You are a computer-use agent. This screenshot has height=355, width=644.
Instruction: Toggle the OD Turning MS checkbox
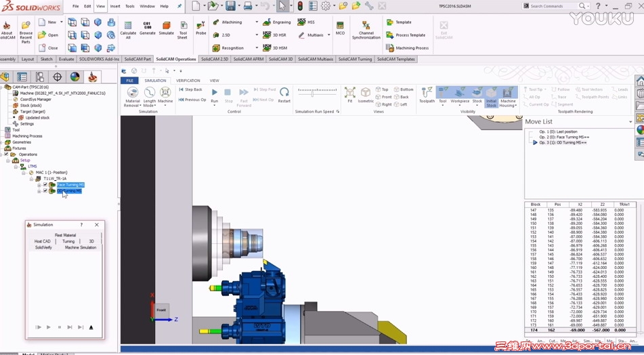point(45,191)
